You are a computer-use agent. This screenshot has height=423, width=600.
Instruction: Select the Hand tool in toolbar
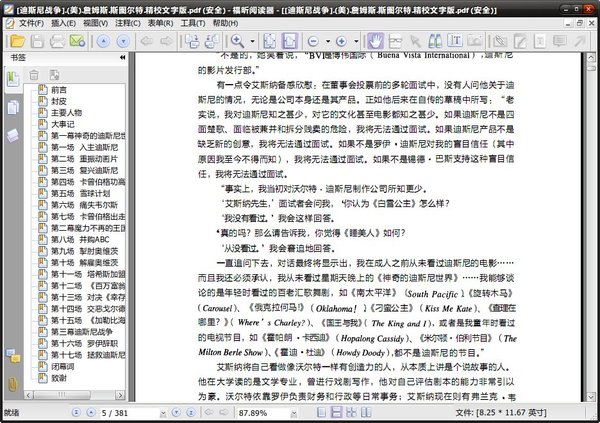(377, 42)
